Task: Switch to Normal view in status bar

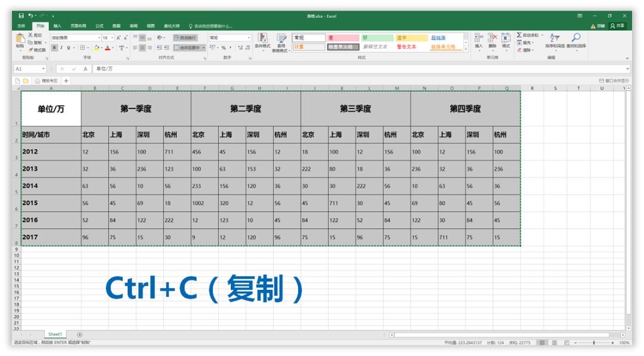Action: [x=542, y=342]
